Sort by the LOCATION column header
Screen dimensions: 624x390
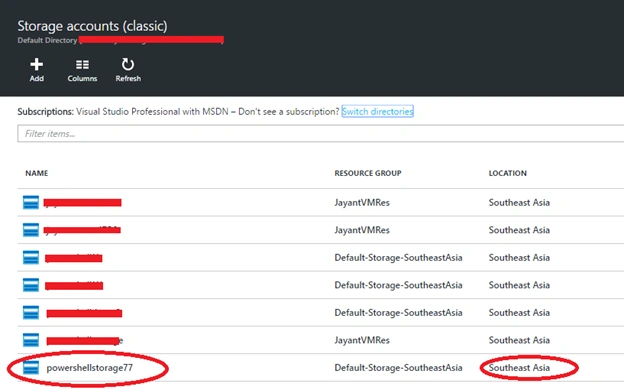[507, 173]
